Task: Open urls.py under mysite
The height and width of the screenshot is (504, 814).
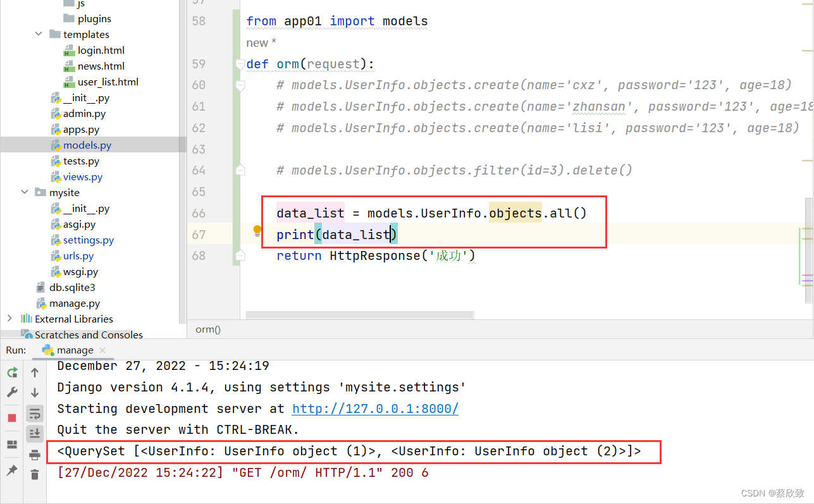Action: coord(78,255)
